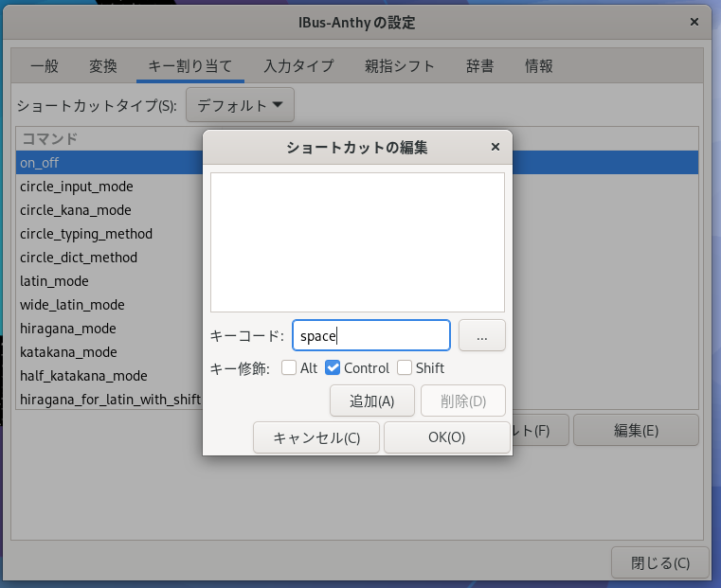Select the circle_kana_mode row

[110, 210]
